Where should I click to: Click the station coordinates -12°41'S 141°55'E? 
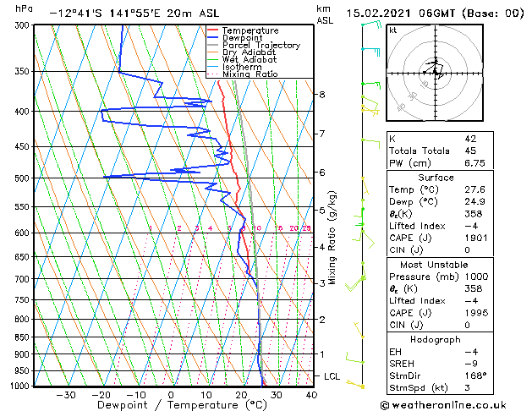pyautogui.click(x=105, y=14)
